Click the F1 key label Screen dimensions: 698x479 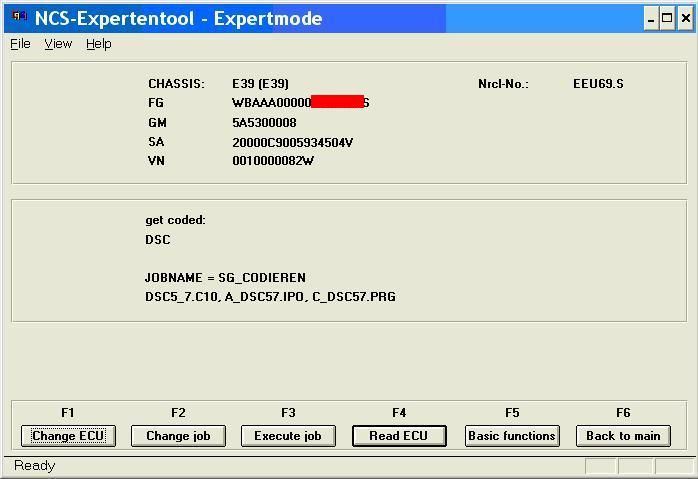click(68, 413)
